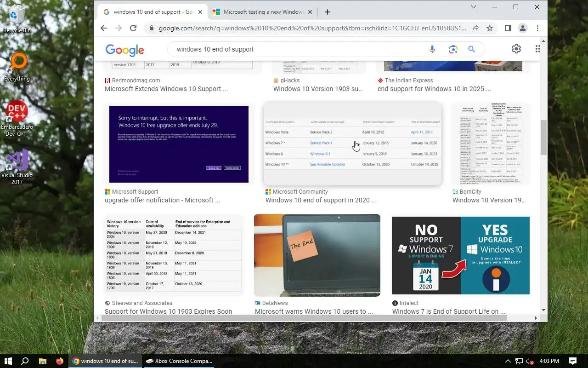Open 'Windows 10 Version 1903 su...' gHacks link

pos(318,89)
